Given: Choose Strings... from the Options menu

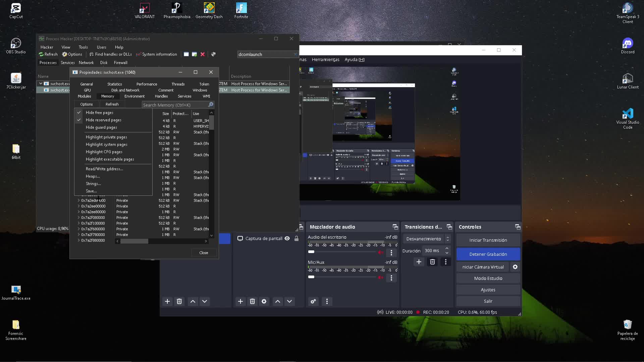Looking at the screenshot, I should click(x=93, y=184).
